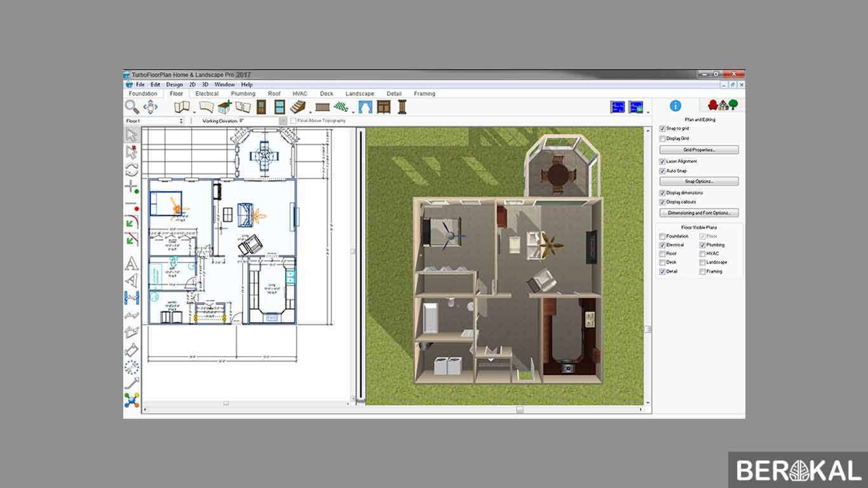Expand the wall tool's dropdown arrow
Image resolution: width=868 pixels, height=488 pixels.
click(x=194, y=112)
